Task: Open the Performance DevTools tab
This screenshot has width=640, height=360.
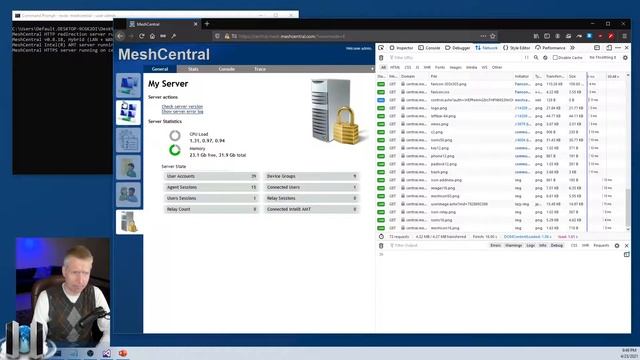Action: (550, 48)
